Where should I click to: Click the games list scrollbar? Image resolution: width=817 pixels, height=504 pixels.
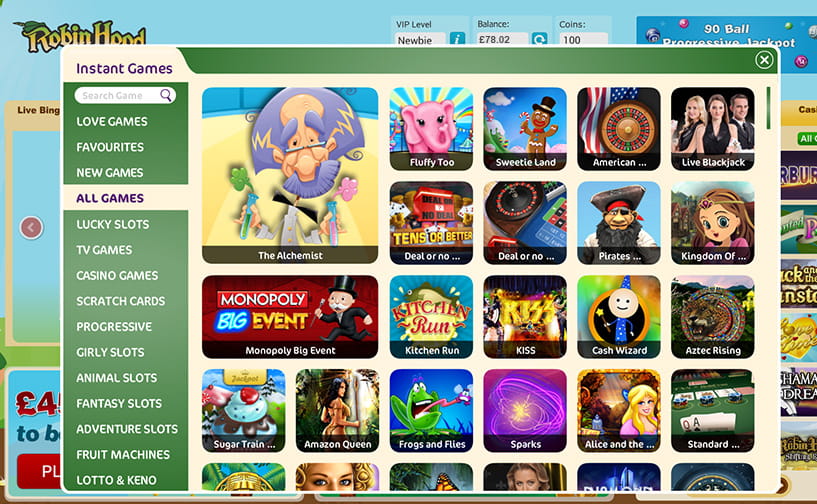[x=768, y=108]
